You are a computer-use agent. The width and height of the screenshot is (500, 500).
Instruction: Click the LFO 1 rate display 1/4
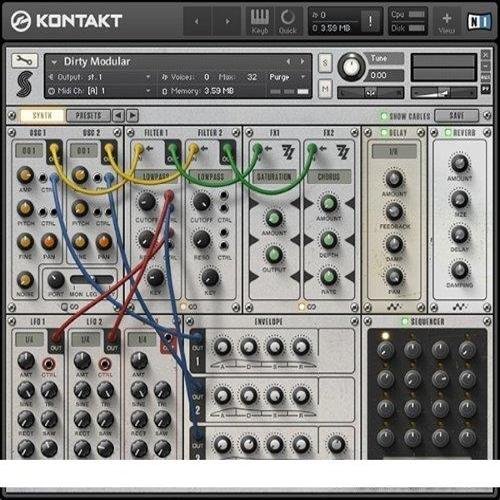29,339
